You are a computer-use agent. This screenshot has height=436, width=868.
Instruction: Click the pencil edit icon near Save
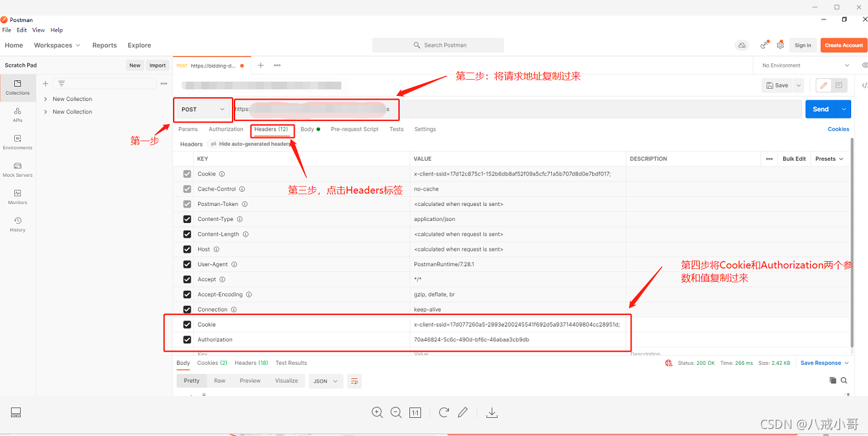tap(824, 86)
